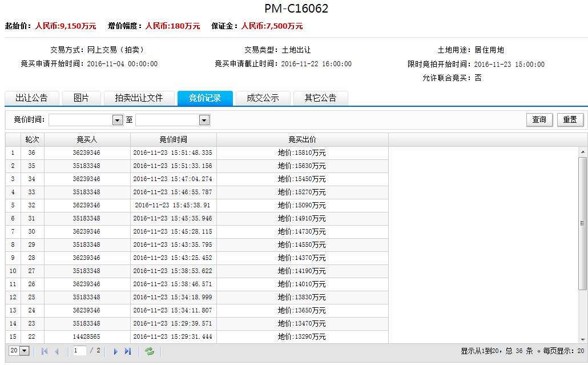
Task: Refresh the bidding records table
Action: (150, 351)
